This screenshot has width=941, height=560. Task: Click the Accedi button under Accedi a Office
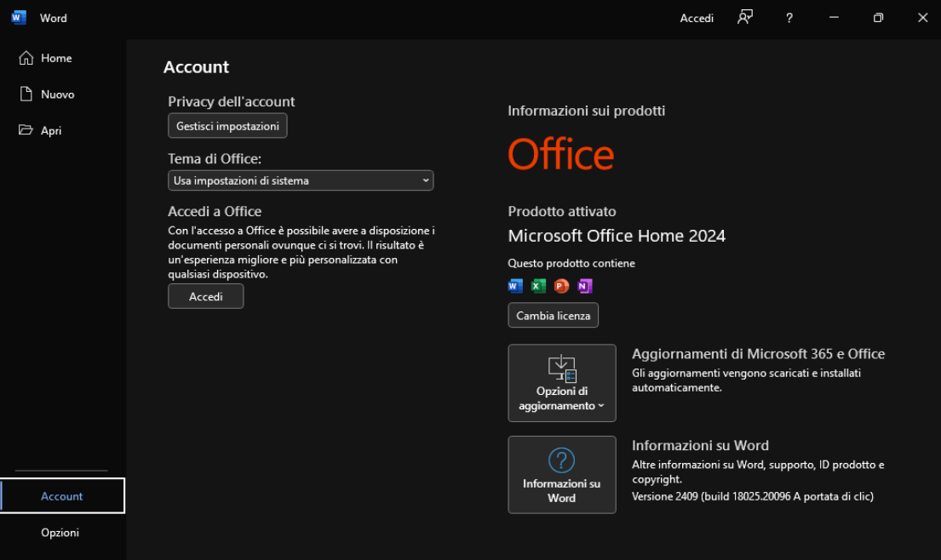pyautogui.click(x=206, y=296)
